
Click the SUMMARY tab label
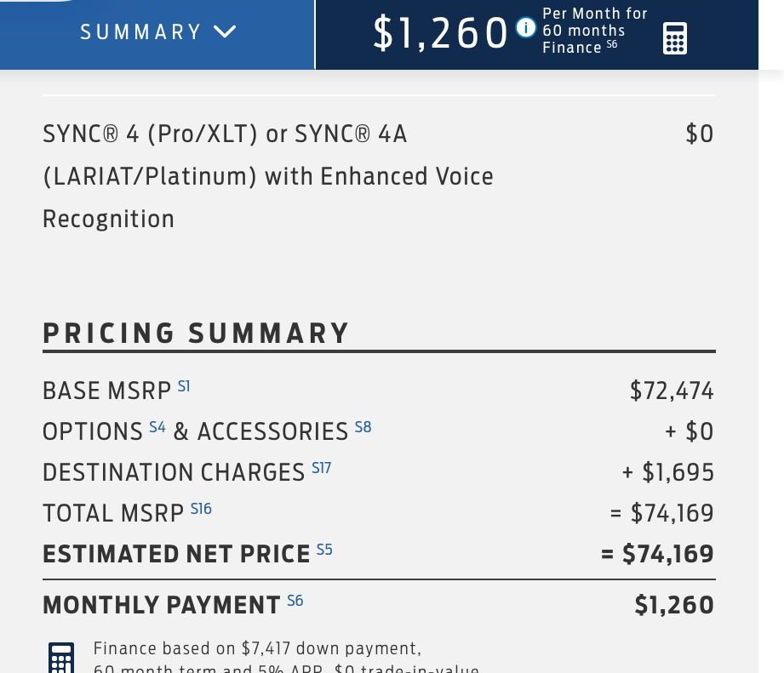coord(140,32)
